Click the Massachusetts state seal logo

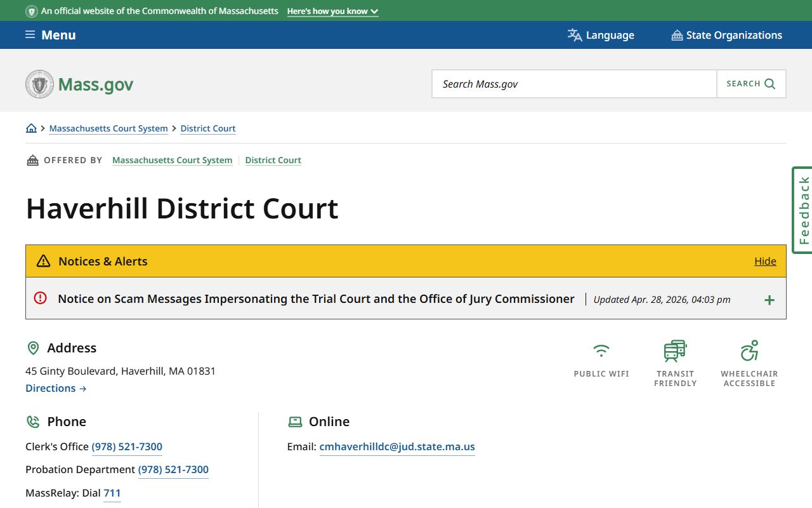[39, 84]
